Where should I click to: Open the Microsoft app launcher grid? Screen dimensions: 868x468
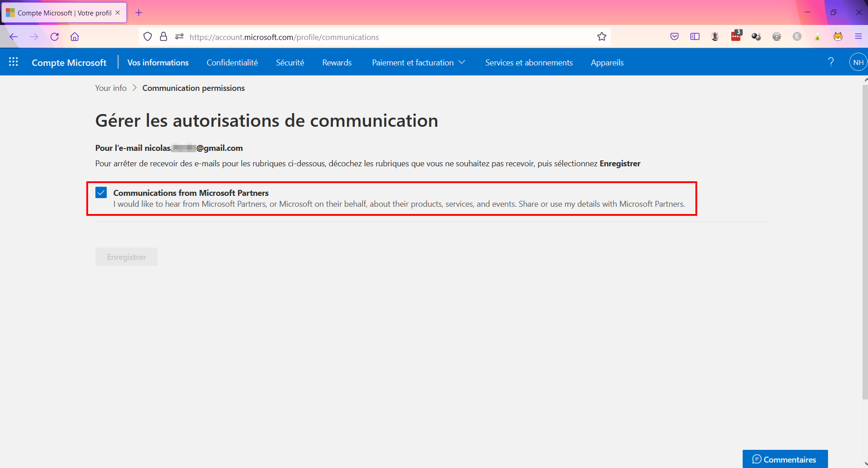coord(14,62)
